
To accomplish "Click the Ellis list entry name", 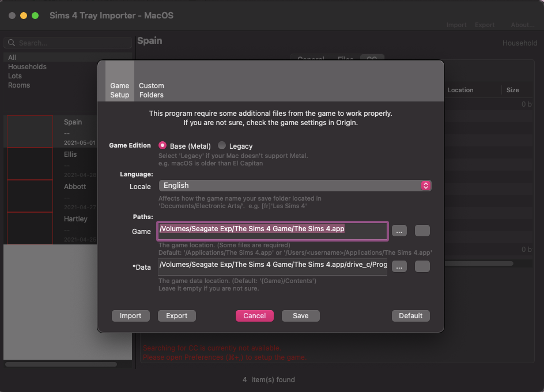I will click(70, 154).
